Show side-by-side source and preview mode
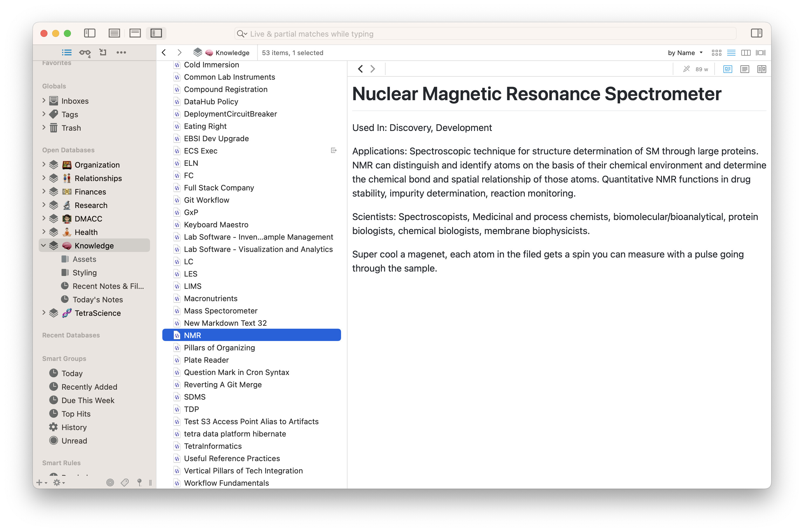 tap(761, 69)
